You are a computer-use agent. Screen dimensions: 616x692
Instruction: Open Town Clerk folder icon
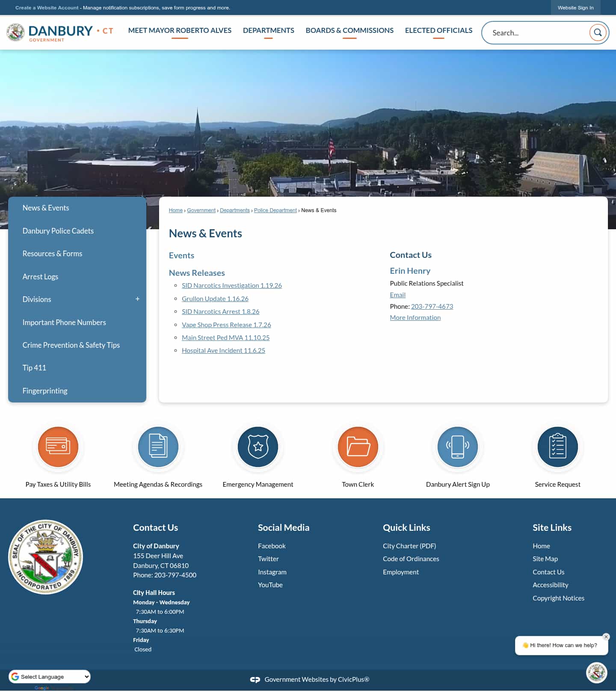coord(358,447)
